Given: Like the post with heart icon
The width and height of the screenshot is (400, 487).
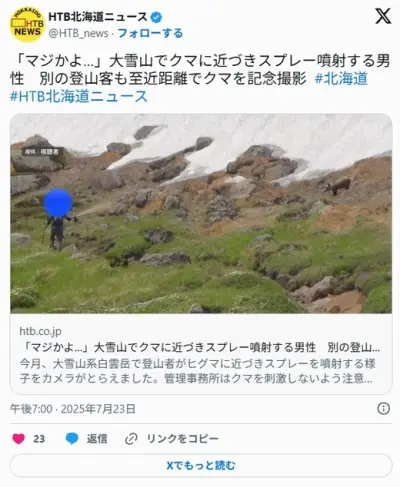Looking at the screenshot, I should (19, 439).
